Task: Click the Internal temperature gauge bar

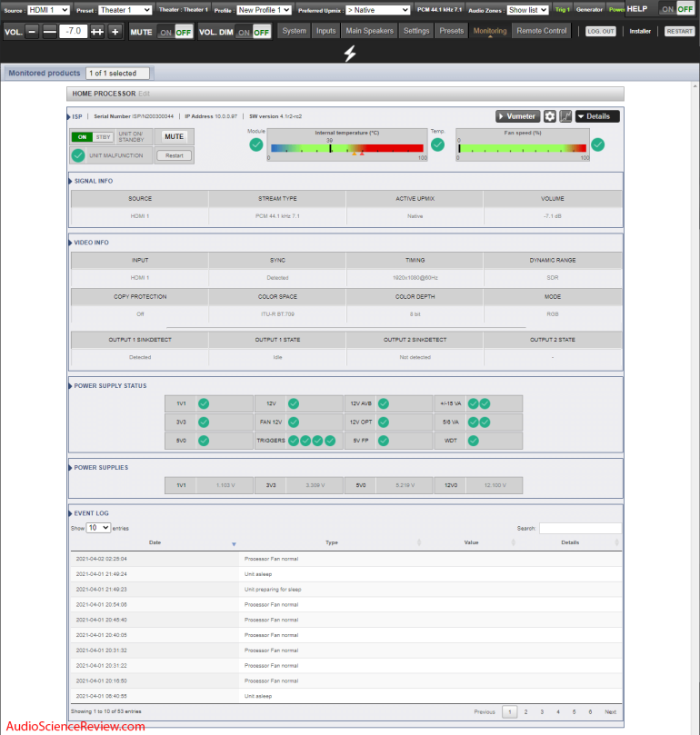Action: click(x=345, y=147)
